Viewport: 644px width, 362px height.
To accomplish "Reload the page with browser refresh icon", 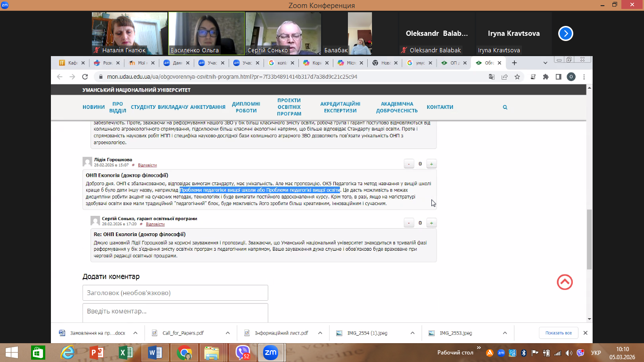I will point(85,77).
